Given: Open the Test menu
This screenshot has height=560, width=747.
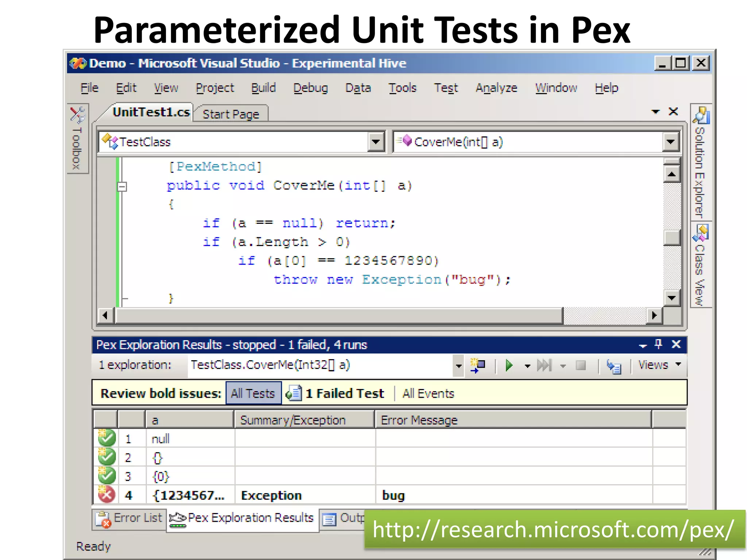Looking at the screenshot, I should 446,88.
